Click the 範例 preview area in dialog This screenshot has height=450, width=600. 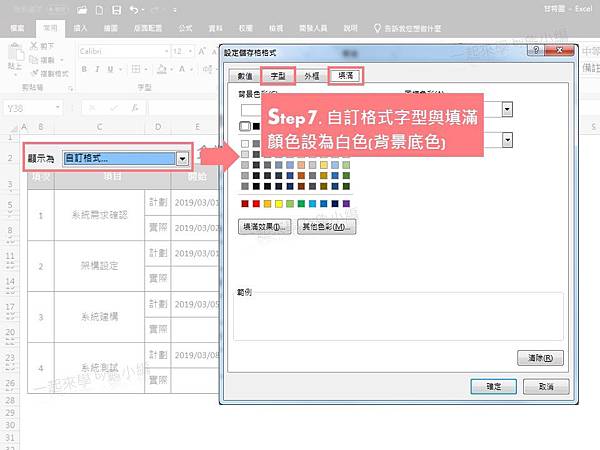pyautogui.click(x=398, y=317)
